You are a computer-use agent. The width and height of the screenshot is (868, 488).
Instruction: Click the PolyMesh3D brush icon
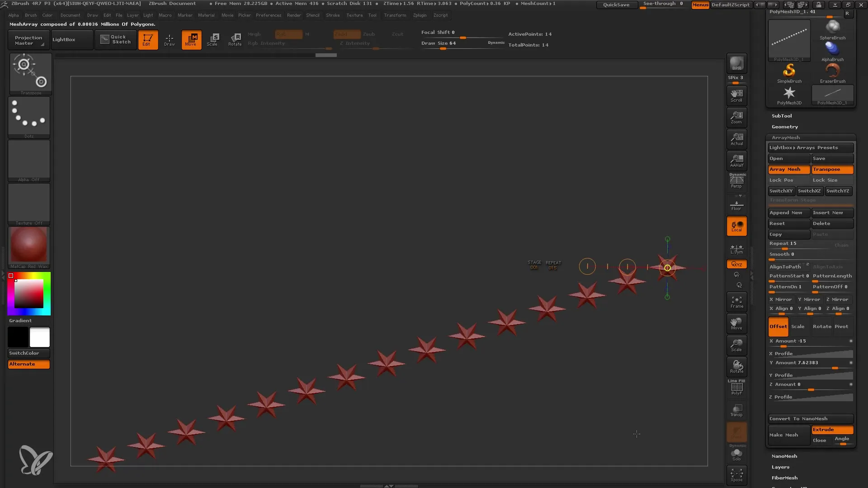click(789, 94)
